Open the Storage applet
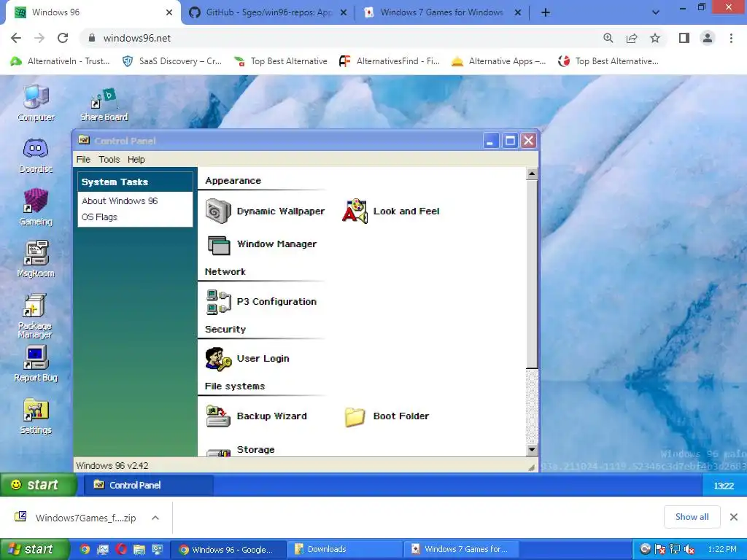The image size is (747, 560). tap(241, 450)
